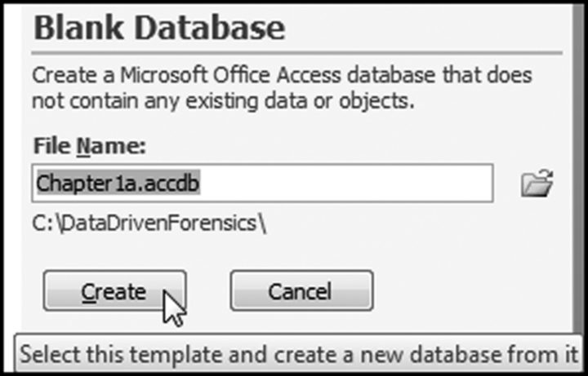The height and width of the screenshot is (376, 588).
Task: Click the tooltip about selecting this template
Action: click(x=299, y=356)
